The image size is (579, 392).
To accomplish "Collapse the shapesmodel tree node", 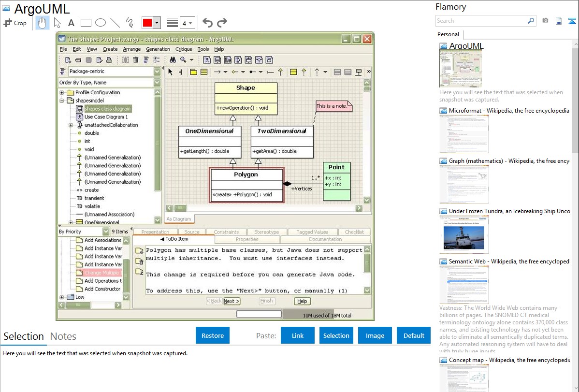I will coord(62,101).
